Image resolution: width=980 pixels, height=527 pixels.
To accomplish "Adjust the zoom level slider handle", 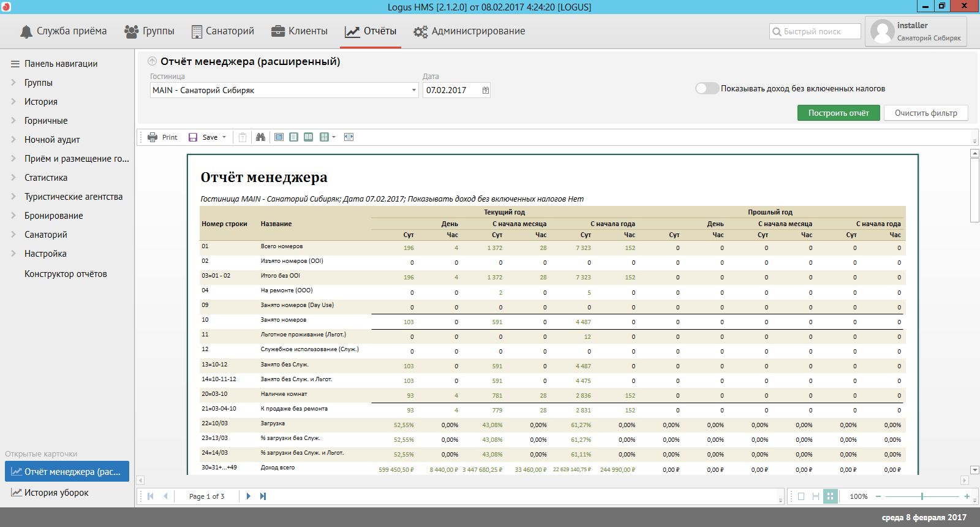I will pos(922,496).
